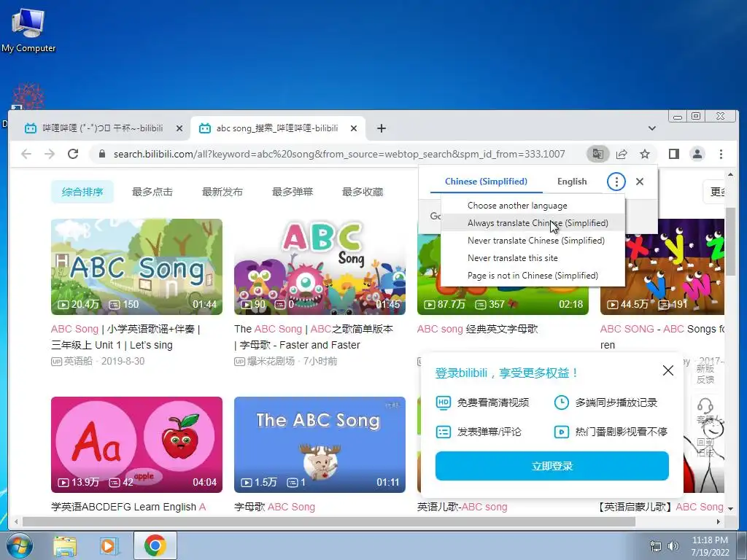Select Page is not in Chinese (Simplified)

(533, 275)
